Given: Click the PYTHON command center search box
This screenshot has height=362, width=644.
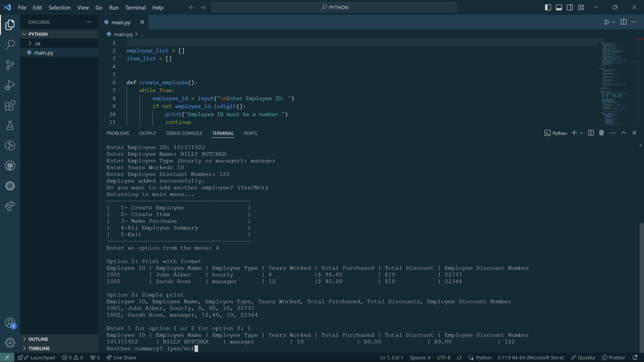Looking at the screenshot, I should click(334, 8).
